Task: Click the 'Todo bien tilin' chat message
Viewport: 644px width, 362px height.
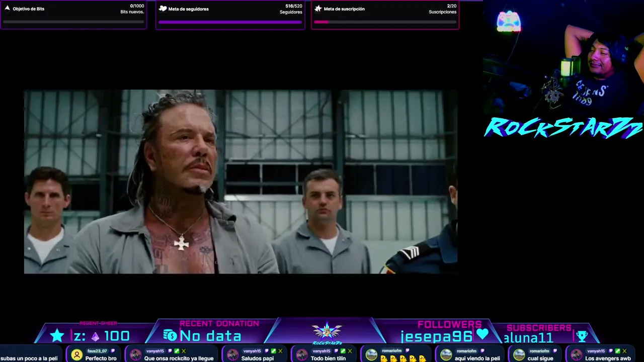Action: coord(328,358)
